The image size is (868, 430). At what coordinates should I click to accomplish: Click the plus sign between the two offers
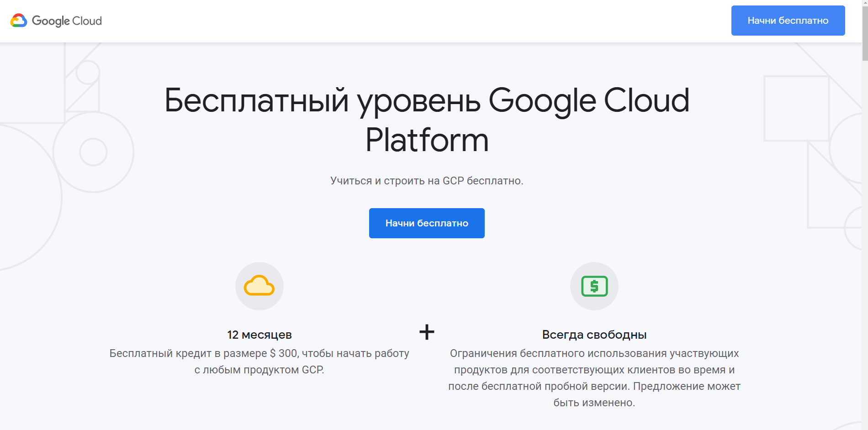click(427, 332)
